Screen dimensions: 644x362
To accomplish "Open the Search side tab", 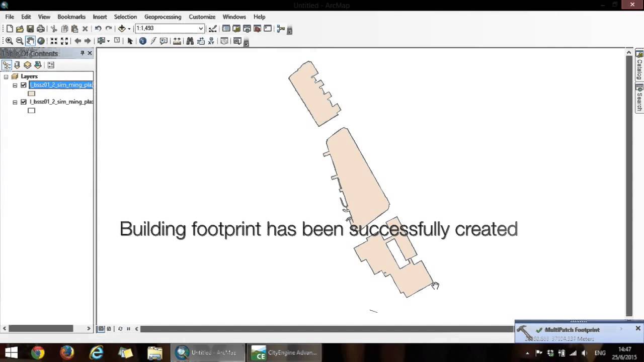I will (x=639, y=98).
